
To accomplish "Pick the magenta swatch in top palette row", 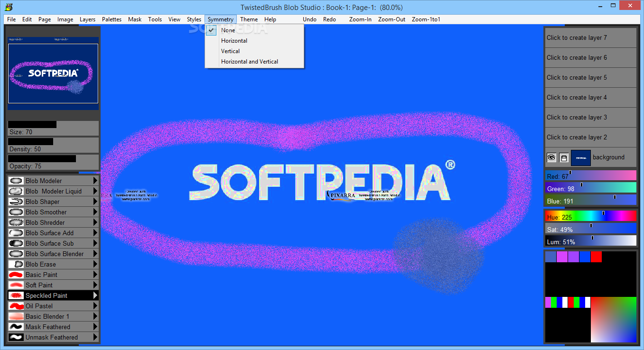I will [562, 257].
